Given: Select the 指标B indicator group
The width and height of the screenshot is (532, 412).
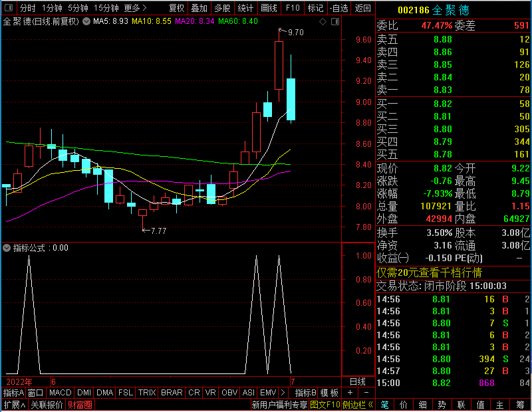Looking at the screenshot, I should 305,393.
